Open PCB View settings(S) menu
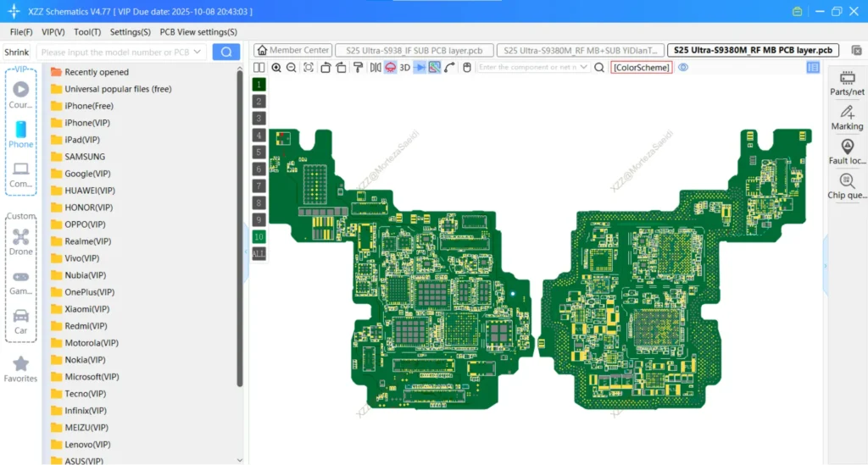 point(198,32)
